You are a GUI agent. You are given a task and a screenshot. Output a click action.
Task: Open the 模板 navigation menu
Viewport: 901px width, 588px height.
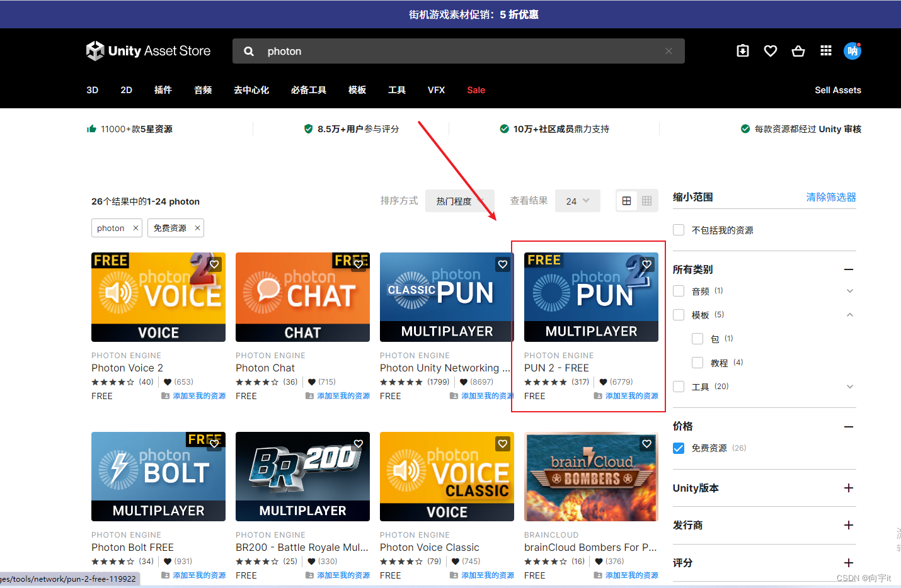357,90
